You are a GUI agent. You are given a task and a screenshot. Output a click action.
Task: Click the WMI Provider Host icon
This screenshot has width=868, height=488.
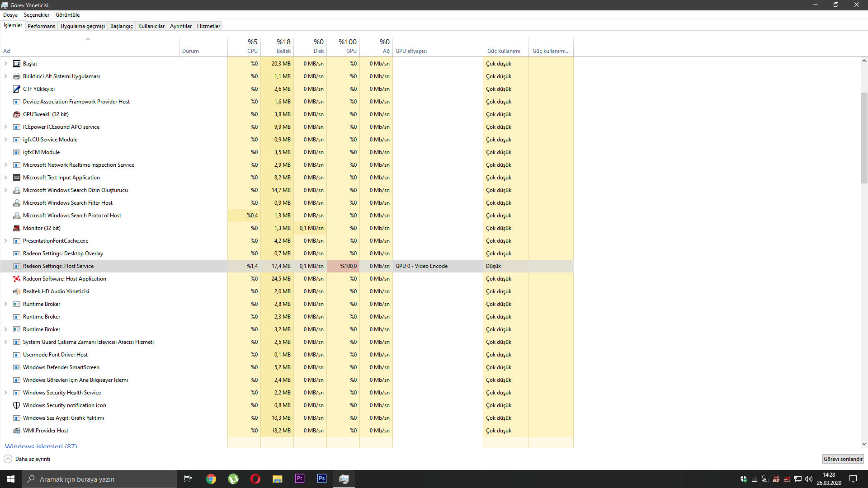(17, 431)
